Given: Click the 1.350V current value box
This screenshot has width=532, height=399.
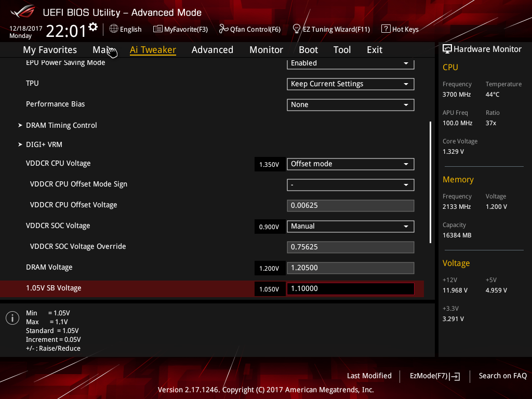Looking at the screenshot, I should click(x=270, y=165).
